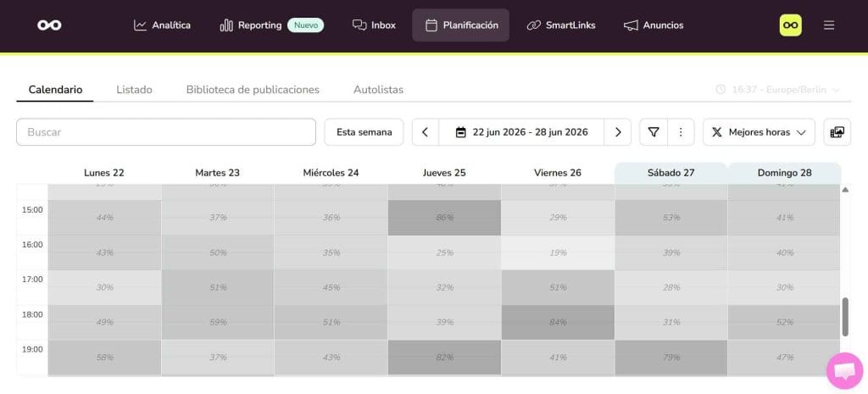Select the Domingo 28 column header

pyautogui.click(x=784, y=173)
